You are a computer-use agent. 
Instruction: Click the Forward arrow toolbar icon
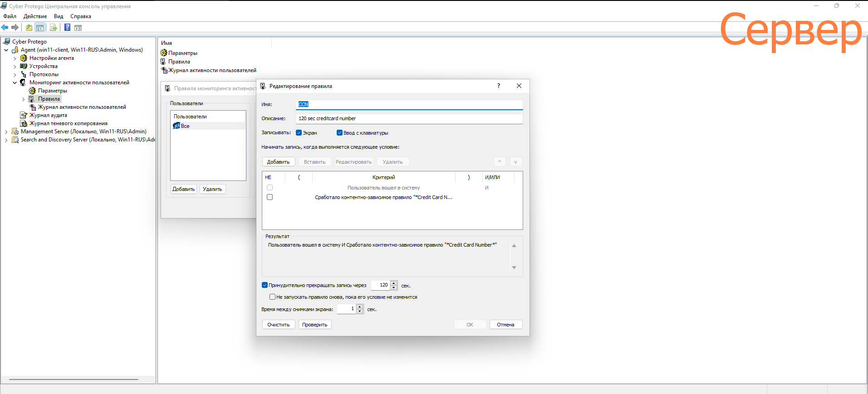click(15, 28)
